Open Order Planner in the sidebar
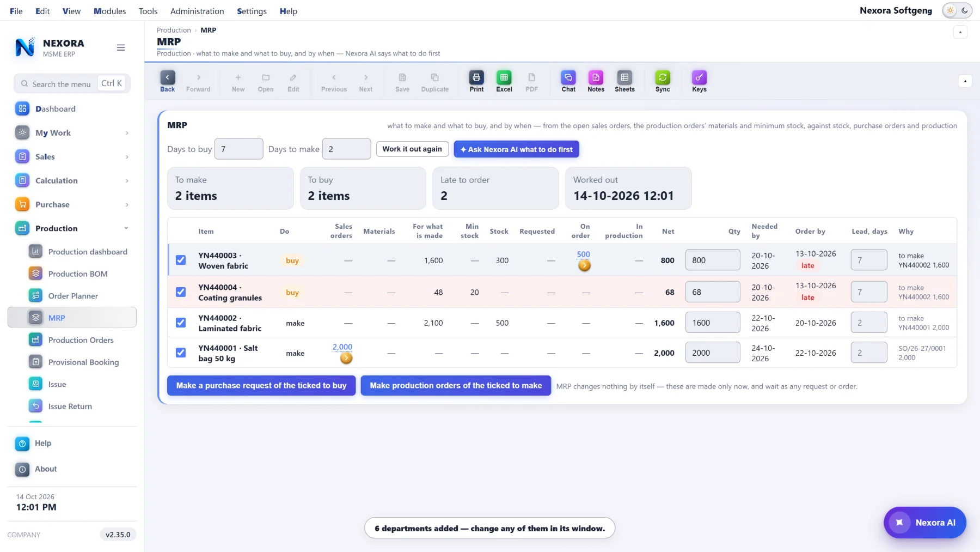 coord(72,296)
